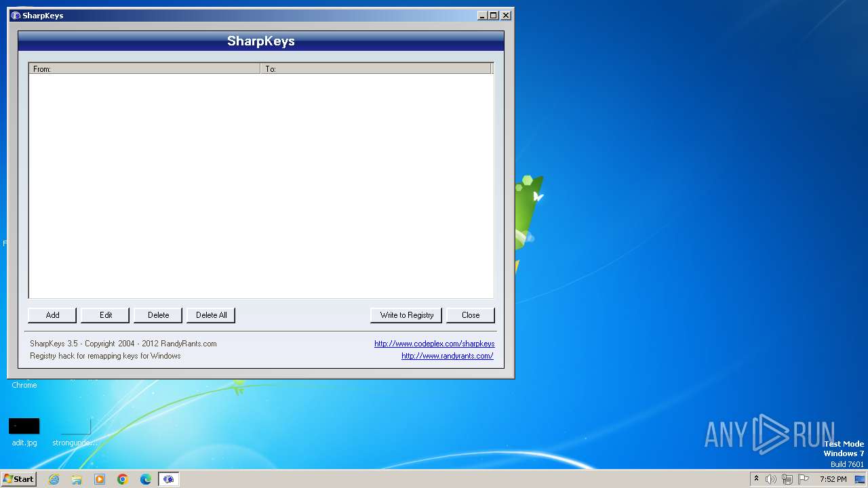
Task: Open the Action Center flag icon
Action: (x=804, y=479)
